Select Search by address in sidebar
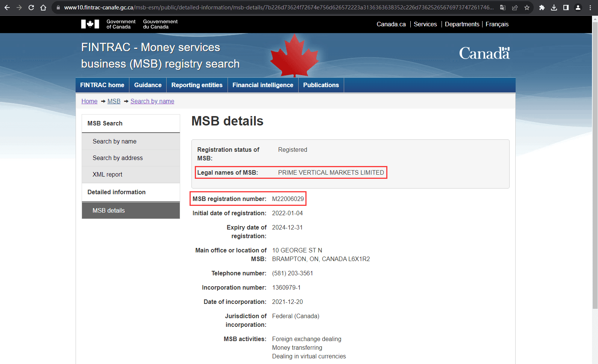The image size is (598, 364). coord(131,158)
